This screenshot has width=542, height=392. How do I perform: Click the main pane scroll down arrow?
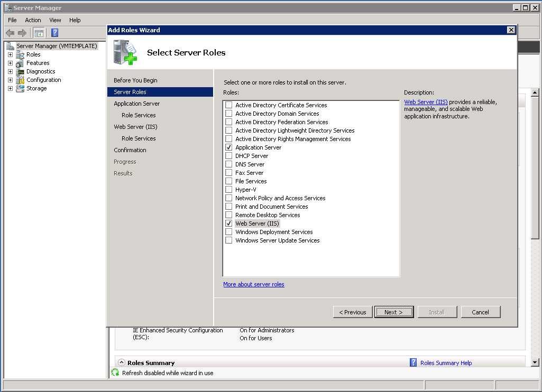pos(535,362)
